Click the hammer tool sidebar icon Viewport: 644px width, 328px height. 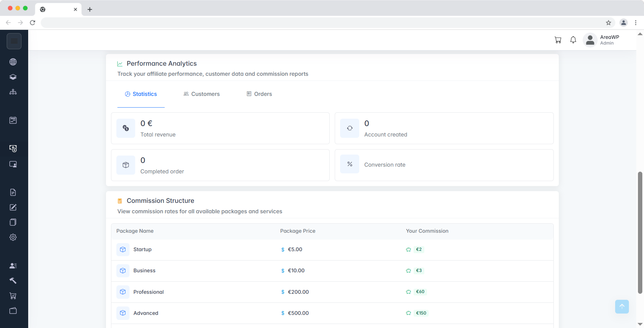pyautogui.click(x=13, y=281)
